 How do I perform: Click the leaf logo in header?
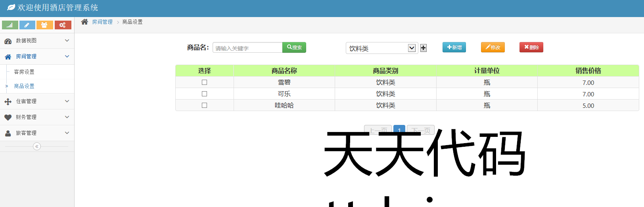(x=11, y=8)
